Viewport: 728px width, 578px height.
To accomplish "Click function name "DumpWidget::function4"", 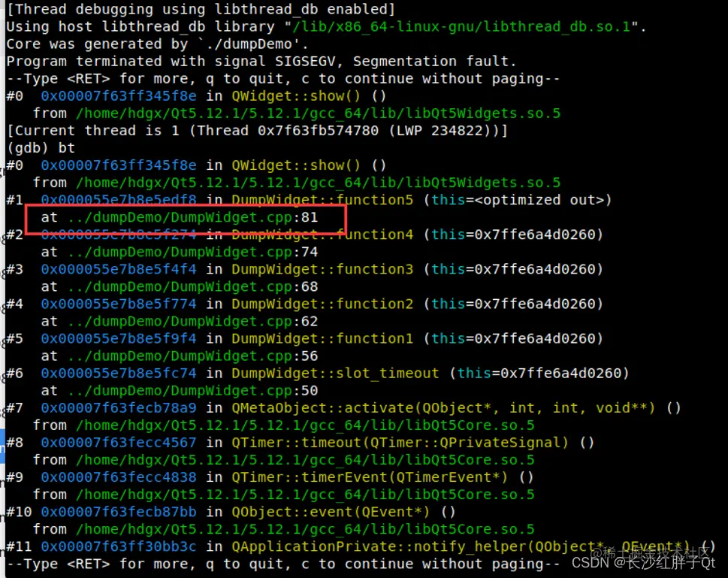I will pos(322,235).
